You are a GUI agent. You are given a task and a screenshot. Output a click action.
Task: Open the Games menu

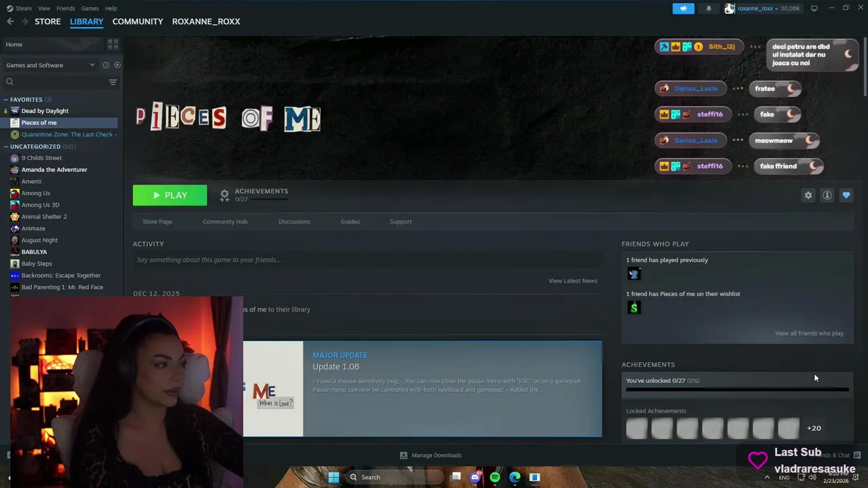[90, 8]
